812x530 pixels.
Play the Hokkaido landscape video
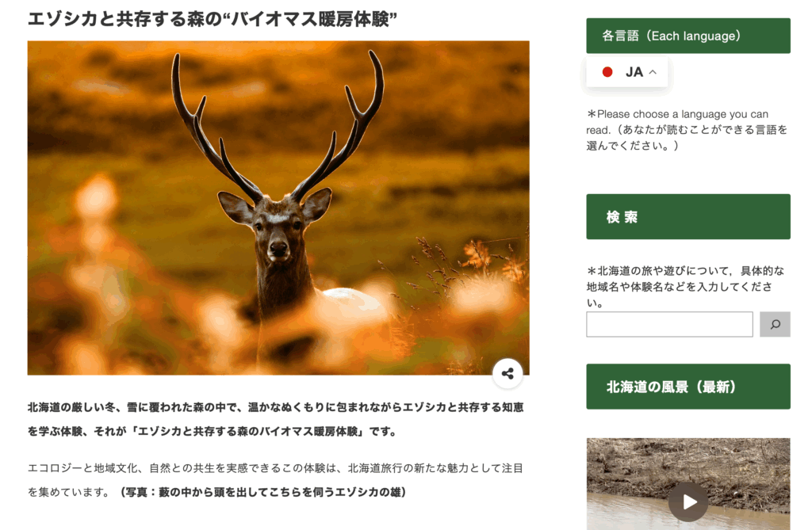tap(688, 501)
